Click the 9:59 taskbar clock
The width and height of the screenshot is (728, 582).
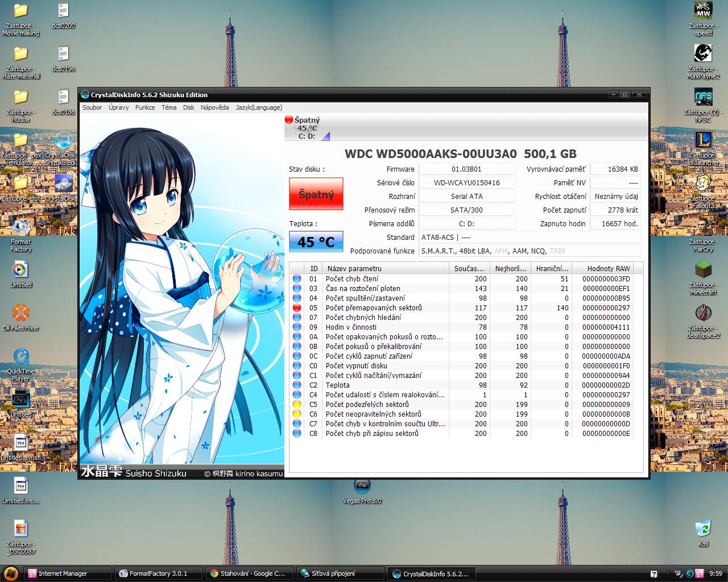tap(716, 573)
